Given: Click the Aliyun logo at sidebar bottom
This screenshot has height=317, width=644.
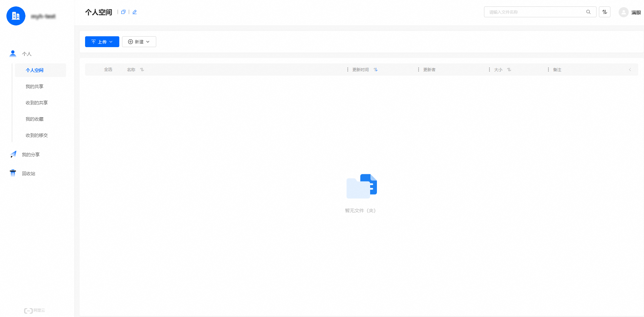Looking at the screenshot, I should (x=35, y=311).
